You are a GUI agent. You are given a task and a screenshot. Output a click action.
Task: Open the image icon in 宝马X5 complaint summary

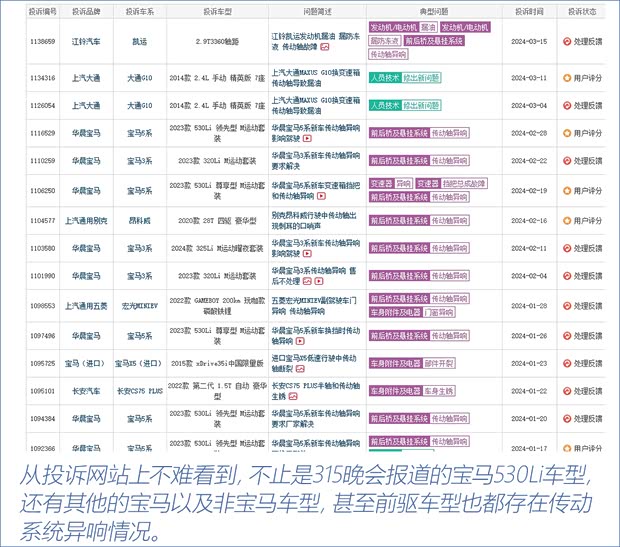point(300,369)
